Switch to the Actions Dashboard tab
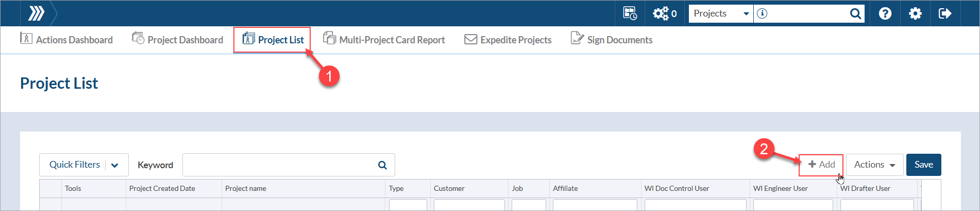Viewport: 980px width, 211px height. 66,40
